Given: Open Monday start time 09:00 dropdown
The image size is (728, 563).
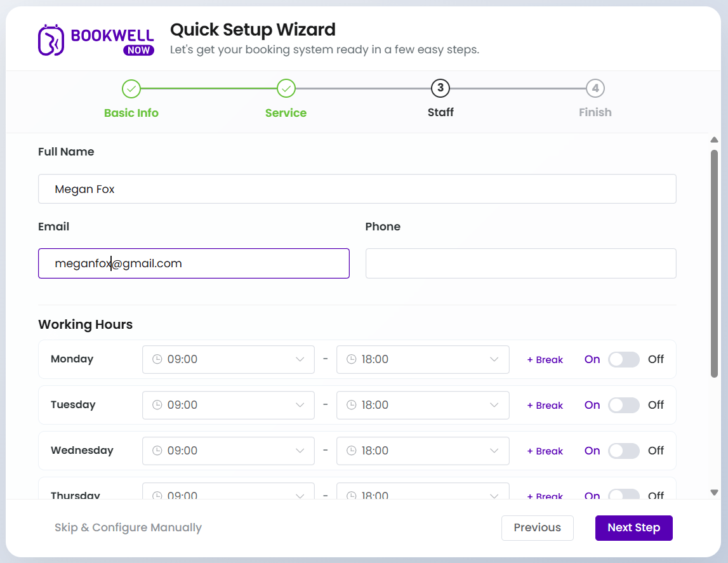Looking at the screenshot, I should coord(228,359).
